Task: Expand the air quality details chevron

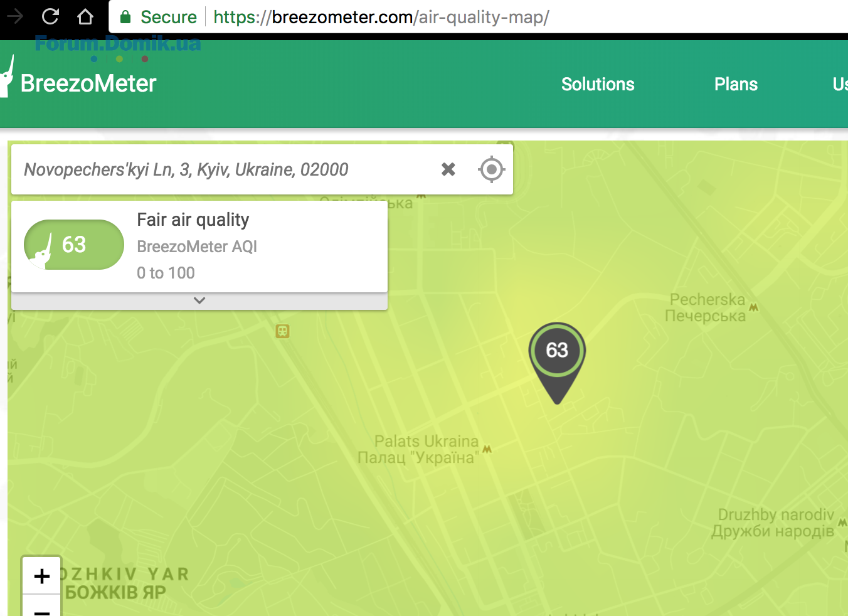Action: coord(199,300)
